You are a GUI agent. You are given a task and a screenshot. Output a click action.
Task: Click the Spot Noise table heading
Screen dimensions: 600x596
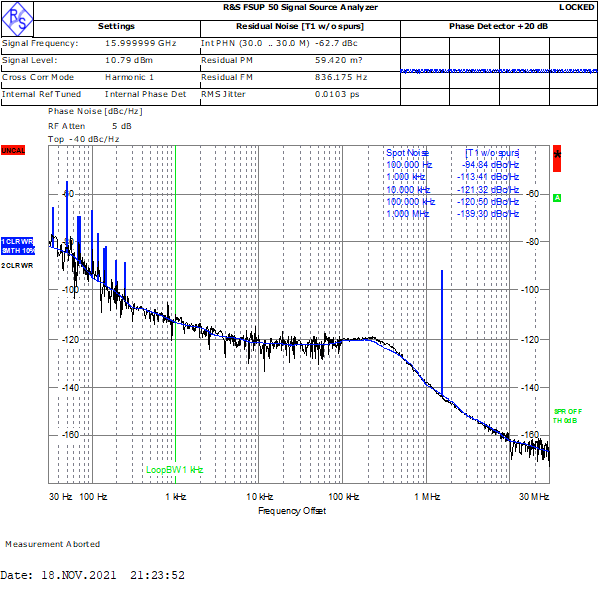coord(407,152)
